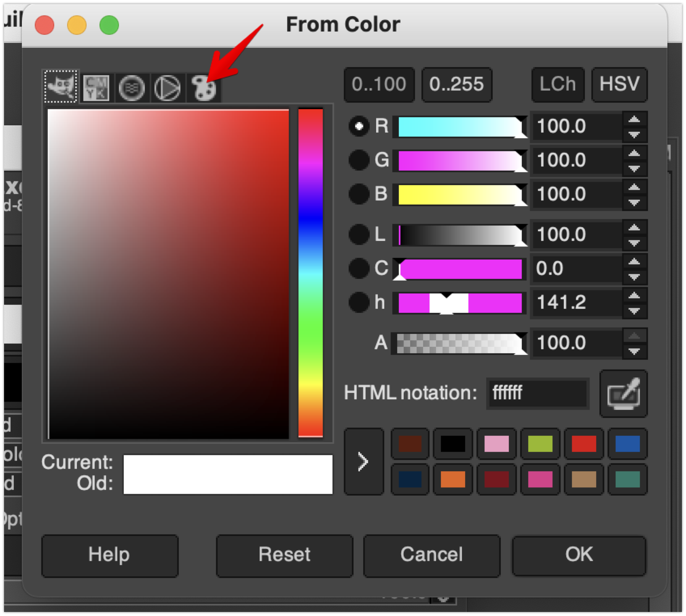
Task: Switch scale to the 0..255 range
Action: [456, 84]
